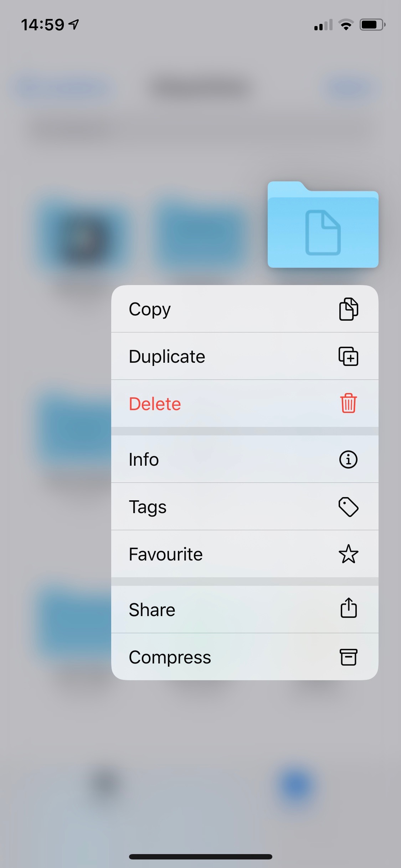401x868 pixels.
Task: Select the Compress menu entry
Action: click(x=245, y=657)
